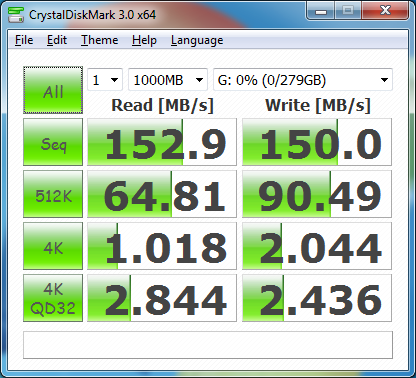This screenshot has height=378, width=416.
Task: Click the 4K read result 1.018
Action: click(162, 246)
